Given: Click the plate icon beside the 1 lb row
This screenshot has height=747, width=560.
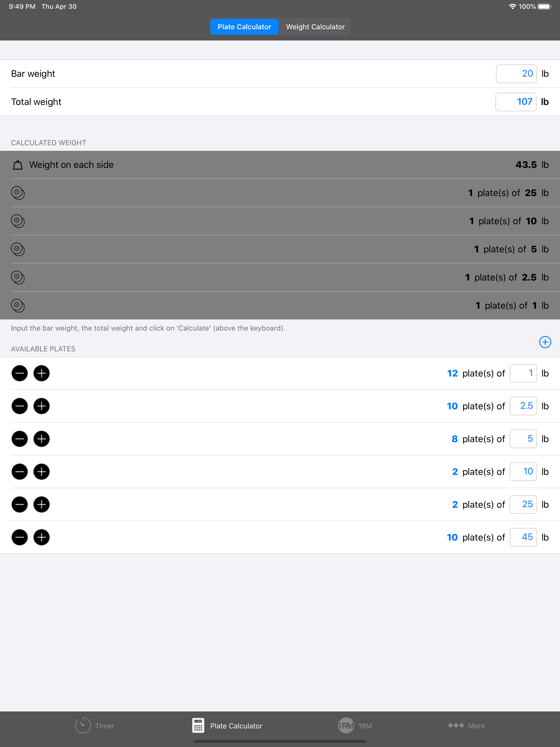Looking at the screenshot, I should pos(17,306).
